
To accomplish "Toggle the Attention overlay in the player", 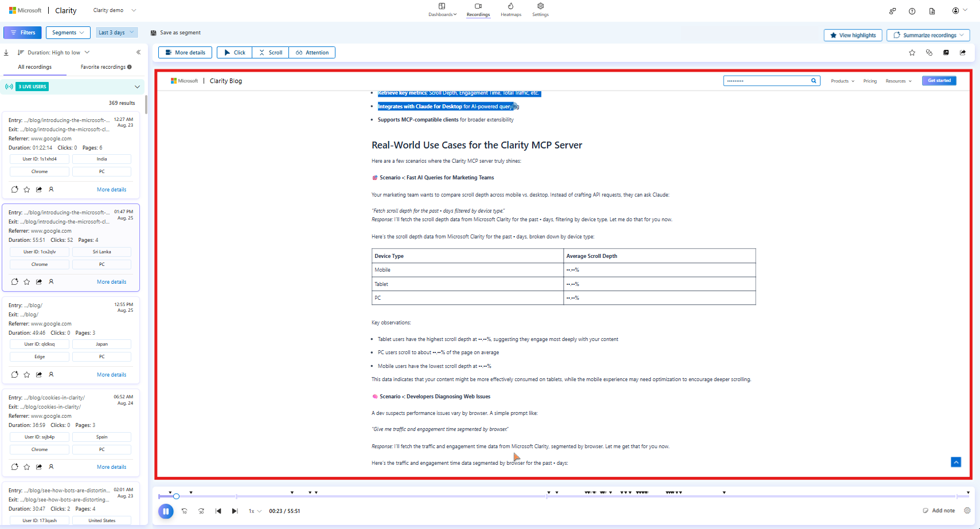I will pos(312,53).
